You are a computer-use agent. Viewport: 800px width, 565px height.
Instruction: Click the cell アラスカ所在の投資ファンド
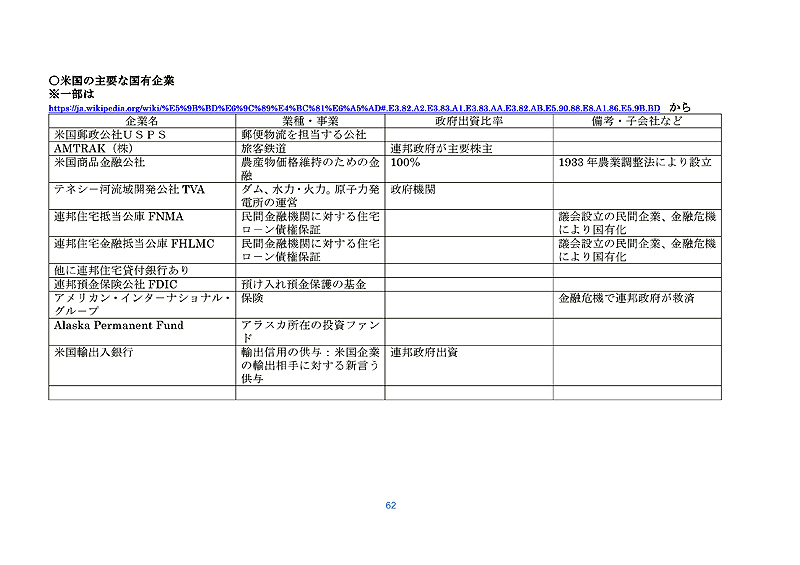tap(310, 332)
